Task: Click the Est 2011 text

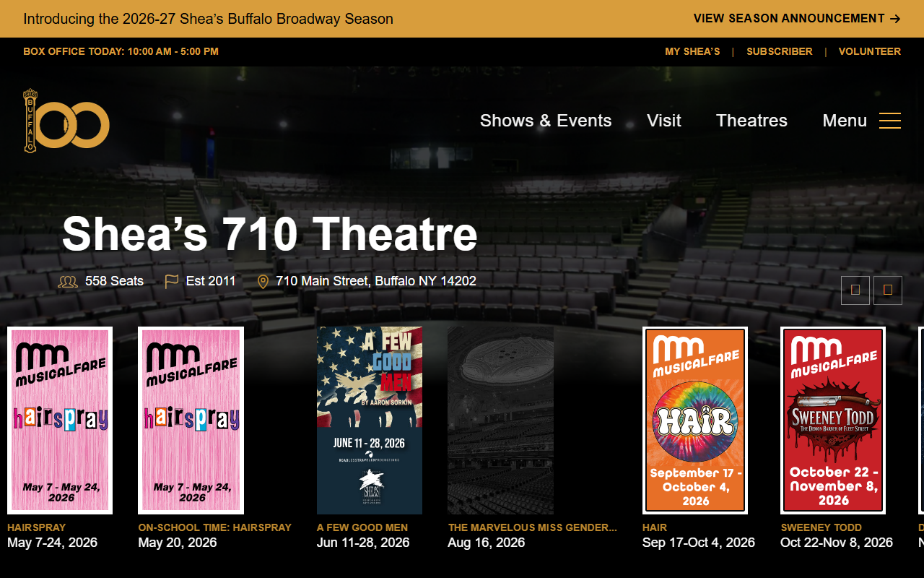Action: (211, 281)
